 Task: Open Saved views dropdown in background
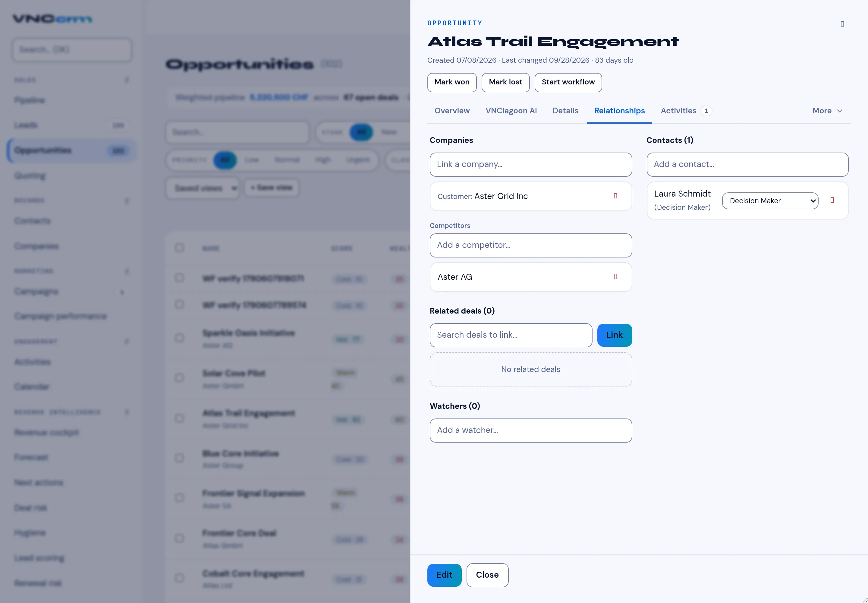coord(203,188)
